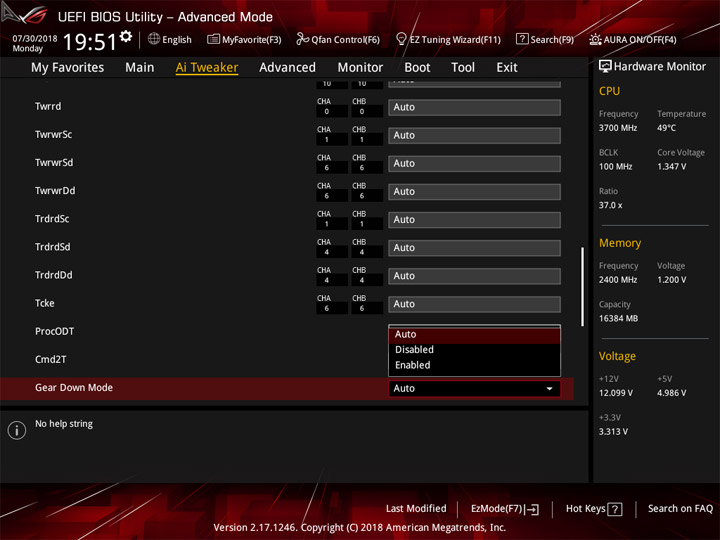Click Hardware Monitor screen icon
The height and width of the screenshot is (540, 720).
pyautogui.click(x=605, y=66)
